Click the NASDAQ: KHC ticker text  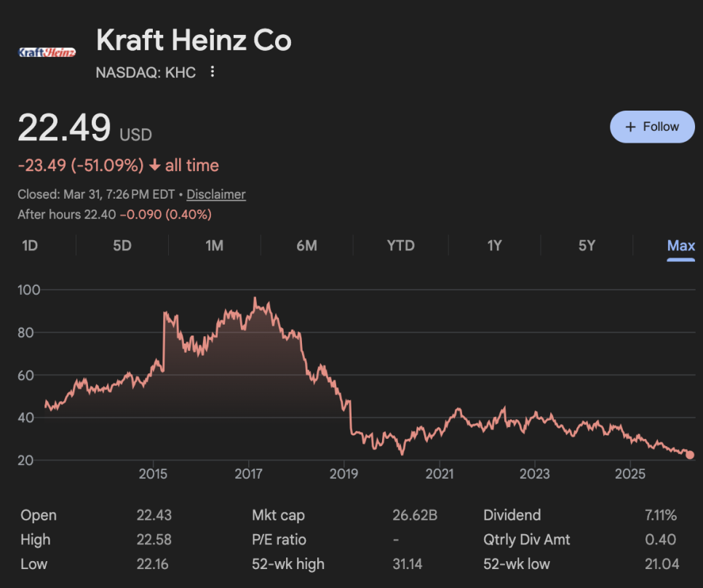146,72
